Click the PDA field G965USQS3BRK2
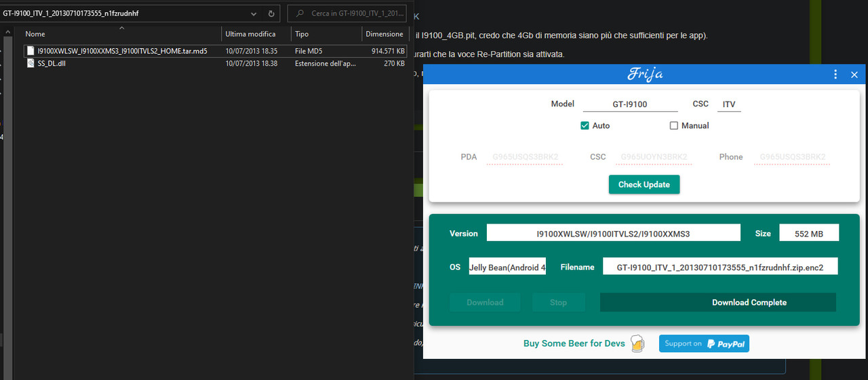This screenshot has height=380, width=868. point(524,157)
